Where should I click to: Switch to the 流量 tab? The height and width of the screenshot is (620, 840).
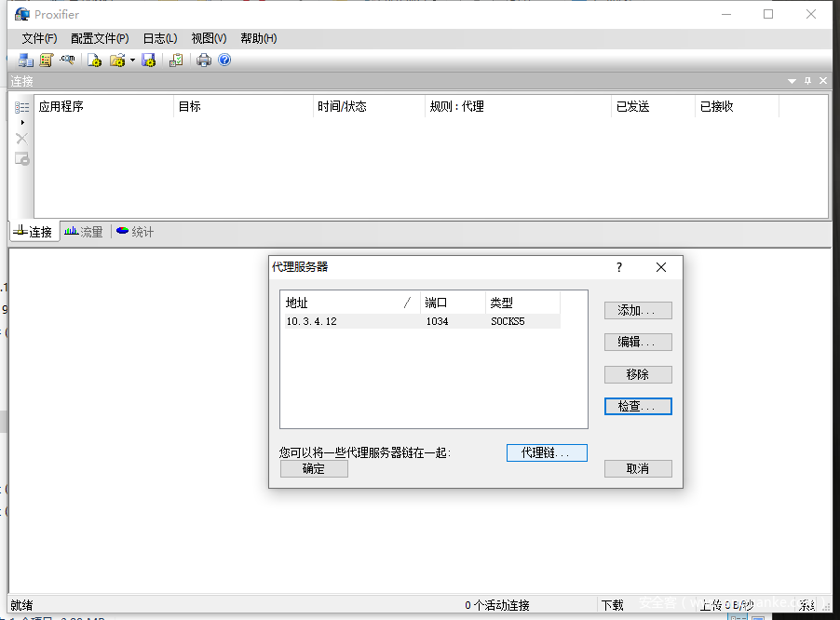click(x=84, y=232)
